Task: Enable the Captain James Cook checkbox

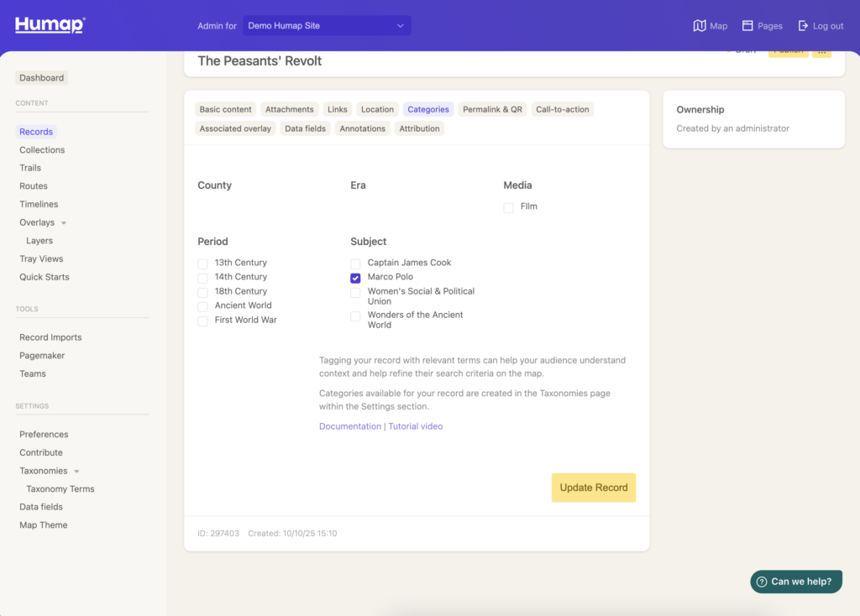Action: (x=355, y=264)
